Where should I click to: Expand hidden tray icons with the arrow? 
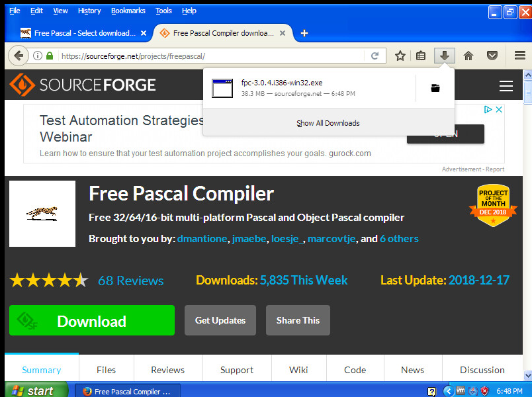coord(448,391)
